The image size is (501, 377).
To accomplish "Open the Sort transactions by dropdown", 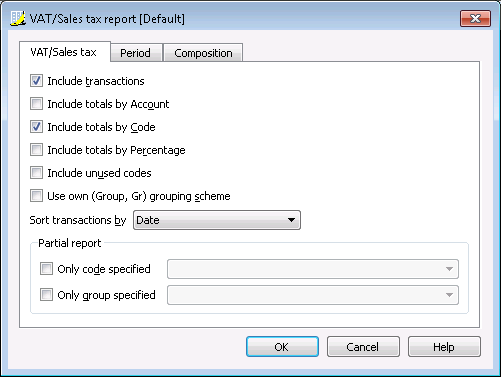I will (x=217, y=220).
